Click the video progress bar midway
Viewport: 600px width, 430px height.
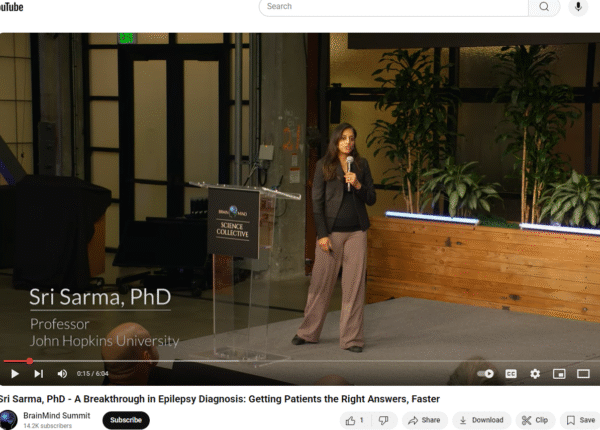(x=300, y=361)
